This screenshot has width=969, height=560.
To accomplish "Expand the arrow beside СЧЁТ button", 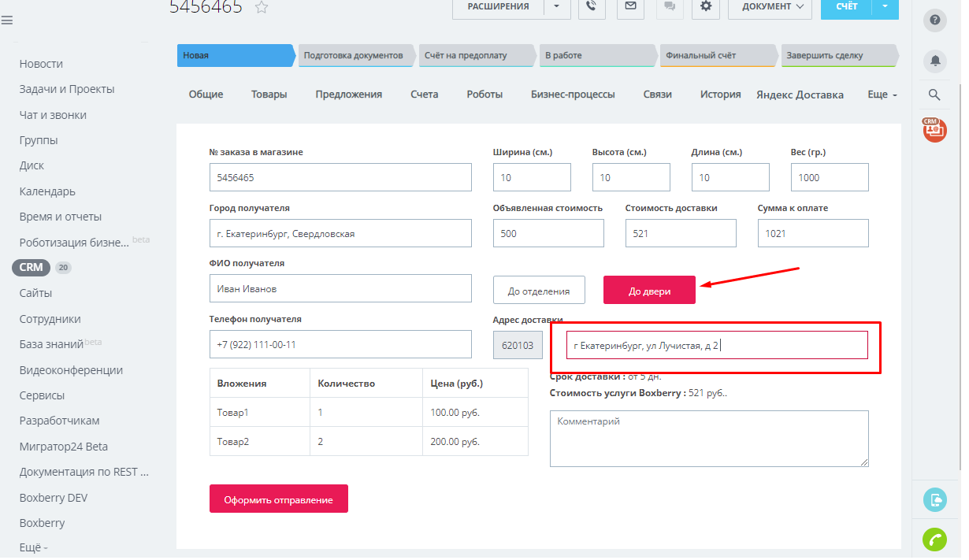I will pos(885,7).
